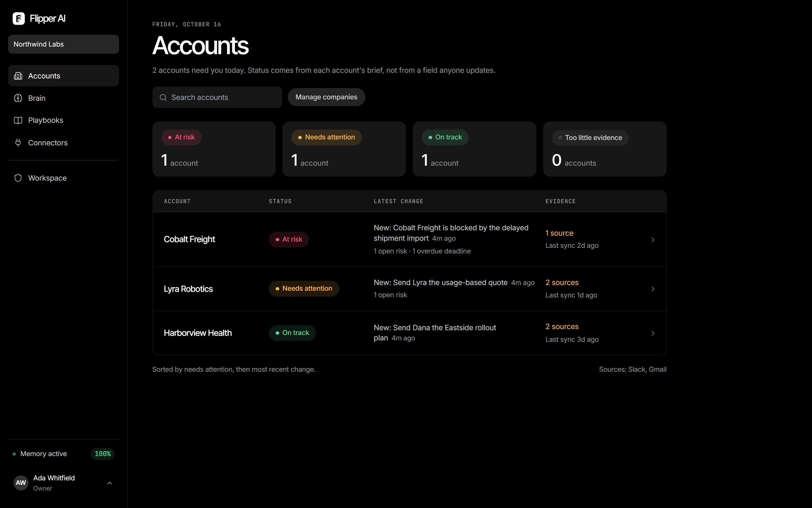The image size is (812, 508).
Task: Click the Connectors plug icon
Action: [18, 143]
